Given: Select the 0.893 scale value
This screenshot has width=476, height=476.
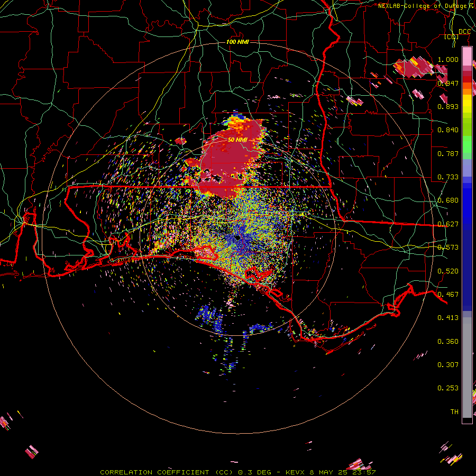Looking at the screenshot, I should pos(448,106).
